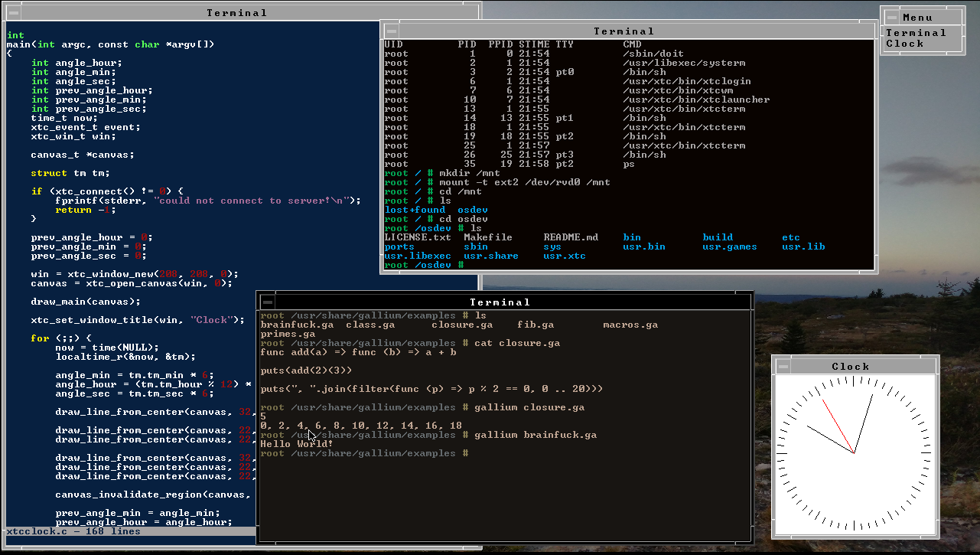The width and height of the screenshot is (980, 555).
Task: Click the xtc_set_window_title code line
Action: 138,320
